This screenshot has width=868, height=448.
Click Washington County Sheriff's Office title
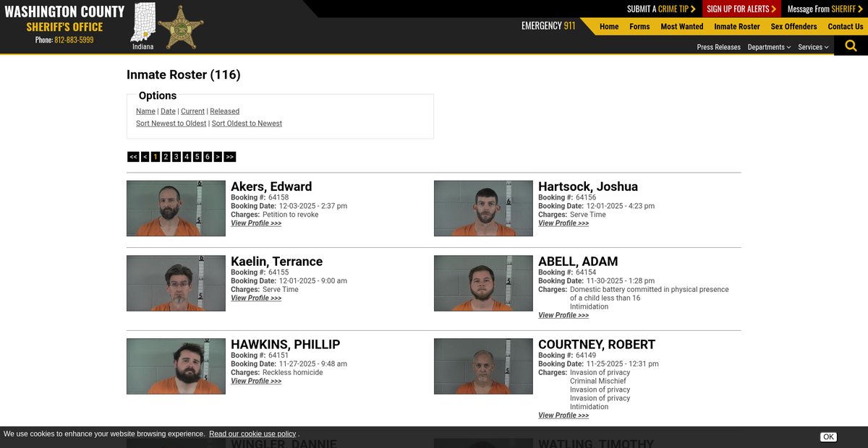tap(64, 19)
